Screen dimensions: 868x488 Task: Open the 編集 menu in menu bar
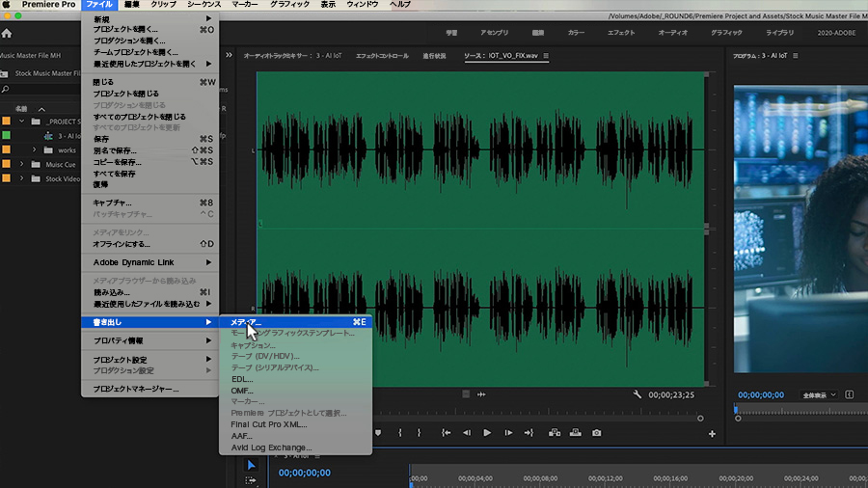[x=132, y=5]
